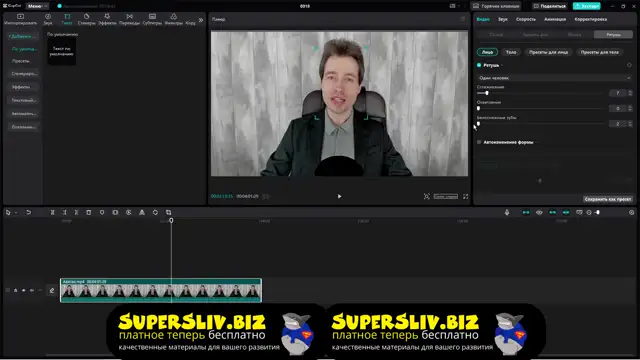Click the smoothing slider handle

pos(487,93)
